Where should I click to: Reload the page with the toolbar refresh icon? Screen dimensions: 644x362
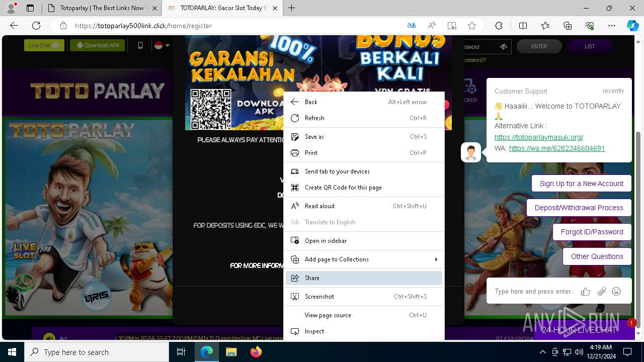(36, 26)
